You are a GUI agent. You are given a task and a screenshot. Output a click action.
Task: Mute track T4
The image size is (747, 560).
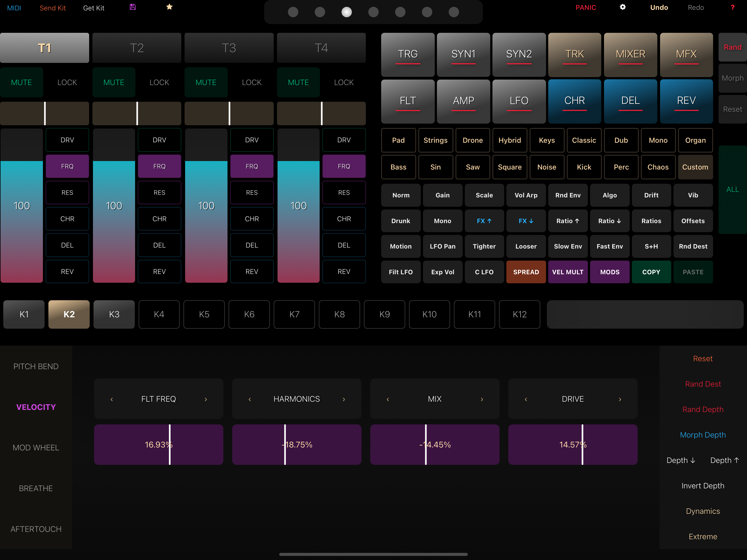[x=299, y=82]
